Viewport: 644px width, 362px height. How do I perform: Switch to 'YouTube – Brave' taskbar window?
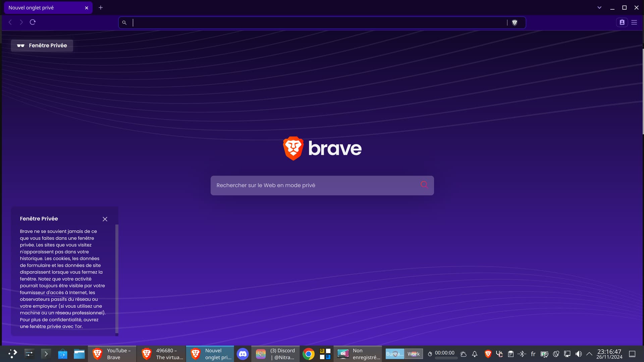(112, 354)
